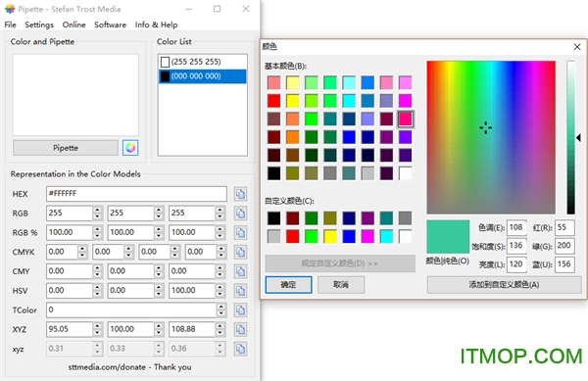Screen dimensions: 588x381
Task: Cancel the color dialog with 取消
Action: (341, 285)
